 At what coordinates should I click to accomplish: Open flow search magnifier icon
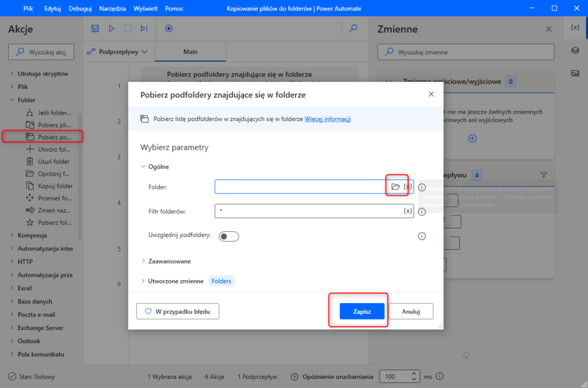coord(354,28)
